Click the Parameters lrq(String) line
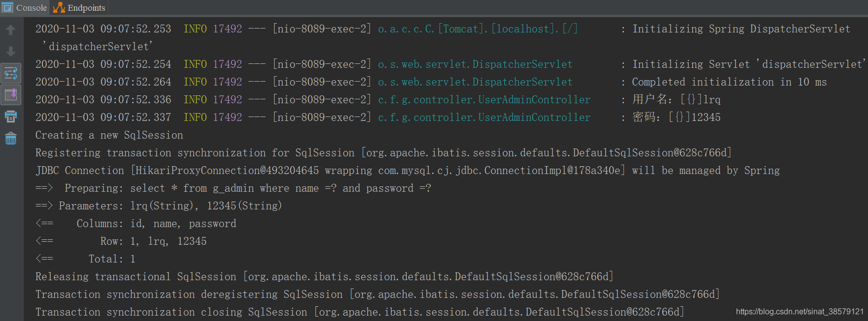868x321 pixels. [170, 206]
